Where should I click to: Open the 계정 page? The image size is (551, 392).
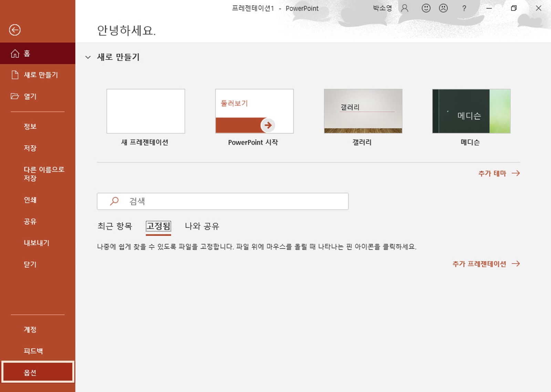(38, 330)
